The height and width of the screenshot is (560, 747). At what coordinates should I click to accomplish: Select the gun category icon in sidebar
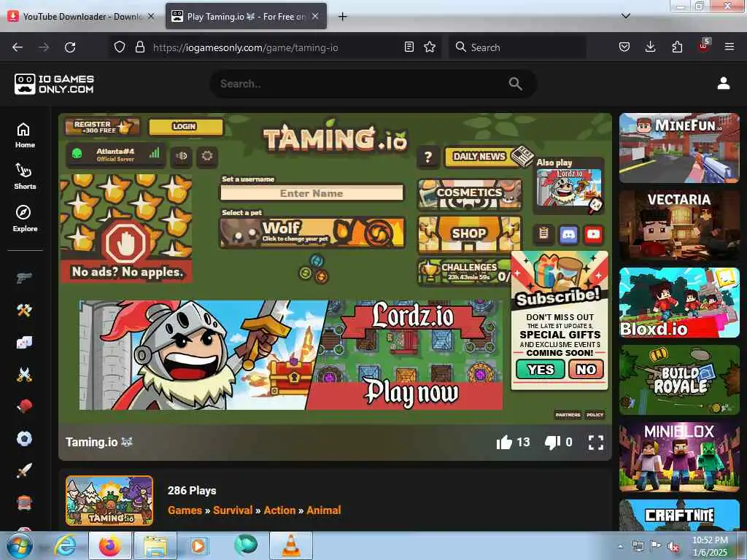pyautogui.click(x=24, y=278)
